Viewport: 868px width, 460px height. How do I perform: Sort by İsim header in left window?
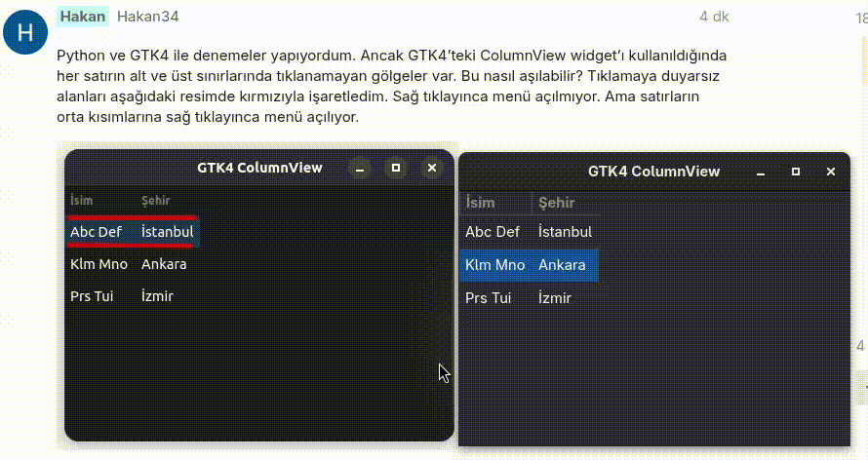tap(82, 201)
